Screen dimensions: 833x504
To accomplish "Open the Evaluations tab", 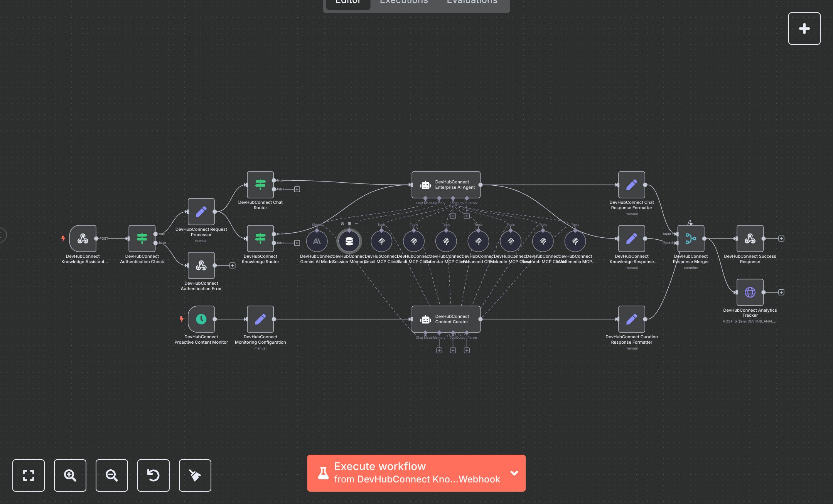I will pyautogui.click(x=471, y=2).
